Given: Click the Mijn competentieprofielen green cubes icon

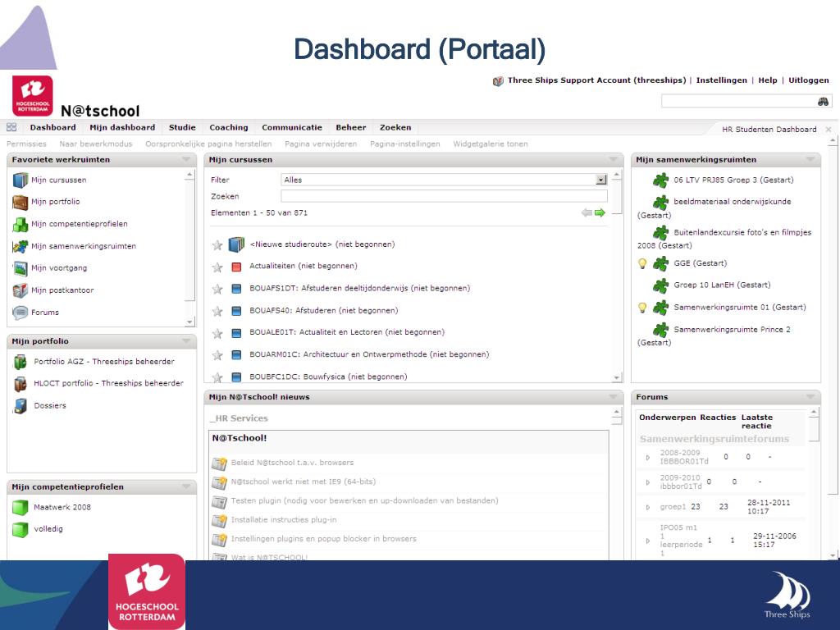Looking at the screenshot, I should [21, 224].
